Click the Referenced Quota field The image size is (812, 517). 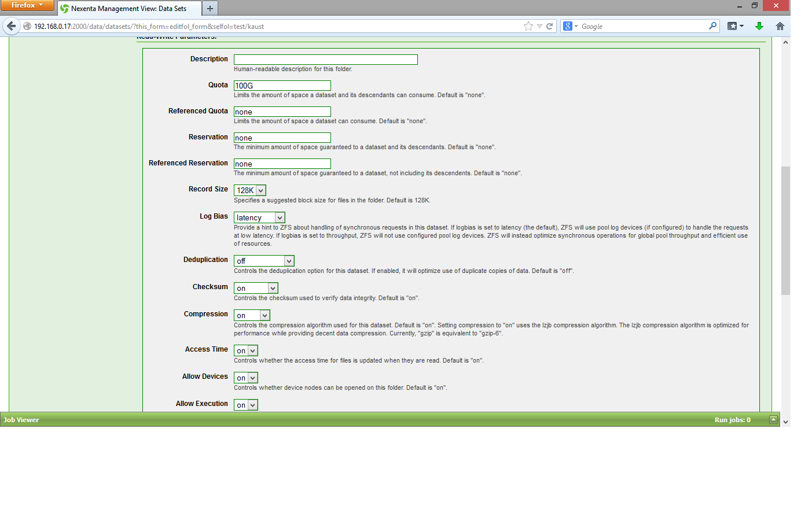(282, 112)
